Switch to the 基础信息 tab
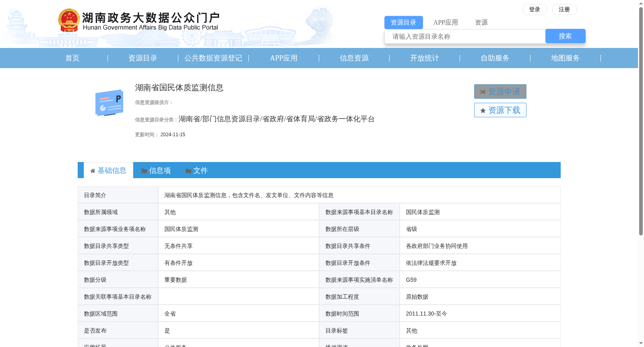The image size is (644, 347). [x=109, y=170]
